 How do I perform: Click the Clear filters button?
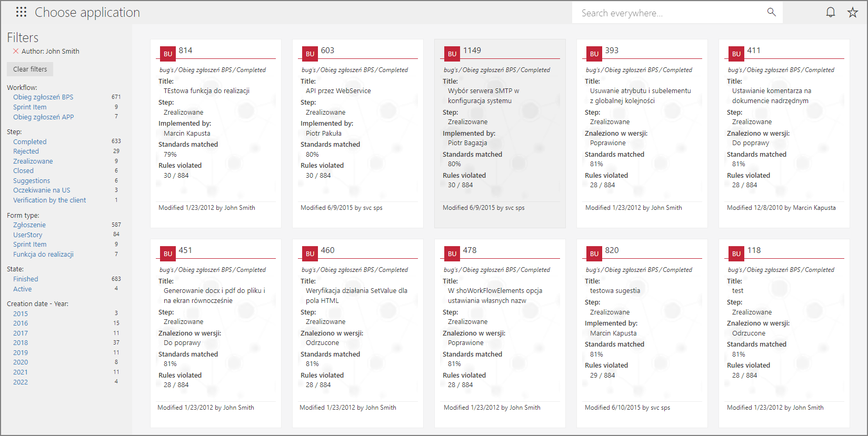[30, 69]
